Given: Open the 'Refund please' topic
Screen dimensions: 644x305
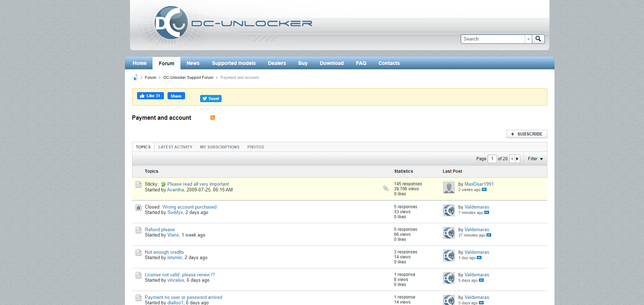Looking at the screenshot, I should click(160, 229).
